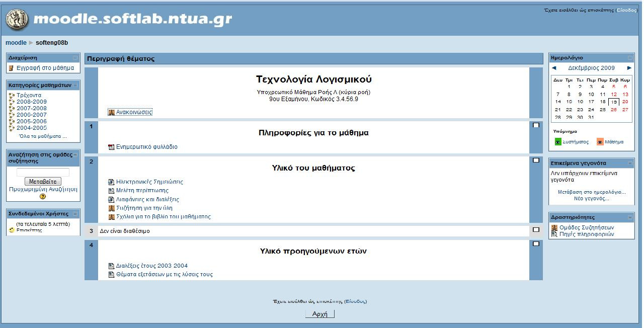Collapse Ημερολόγιο block
644x328 pixels.
tap(630, 58)
